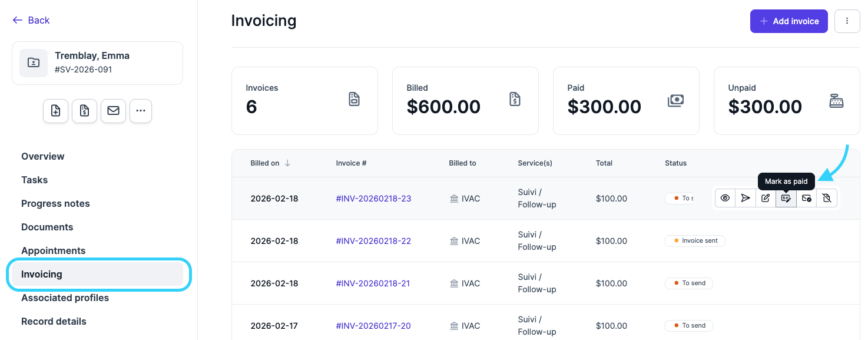Image resolution: width=868 pixels, height=340 pixels.
Task: Click the Unpaid $300.00 summary card
Action: (786, 101)
